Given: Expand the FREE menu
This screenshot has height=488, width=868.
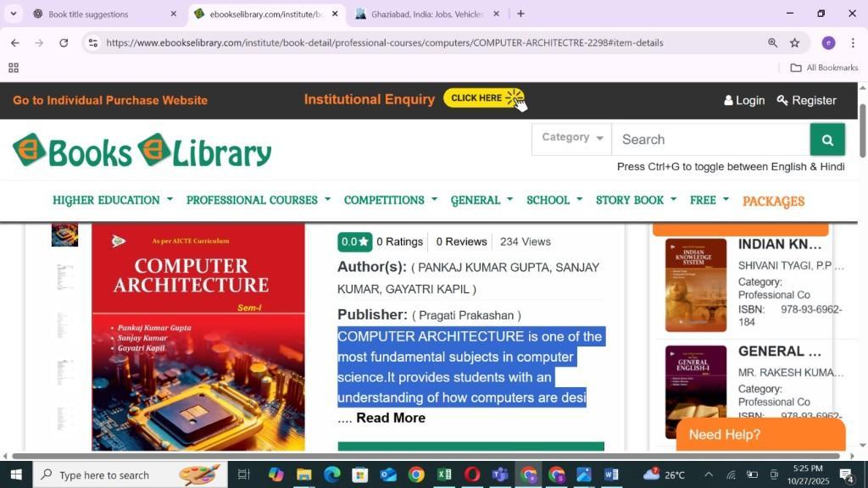Looking at the screenshot, I should point(709,200).
